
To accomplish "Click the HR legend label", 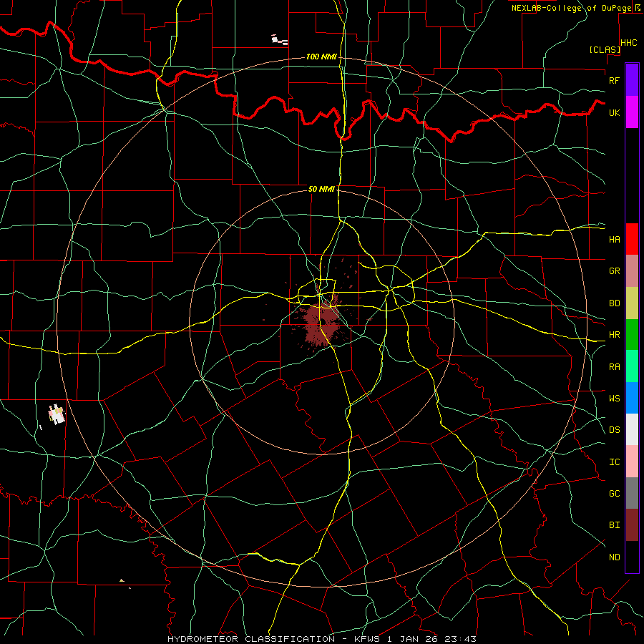I will [615, 335].
